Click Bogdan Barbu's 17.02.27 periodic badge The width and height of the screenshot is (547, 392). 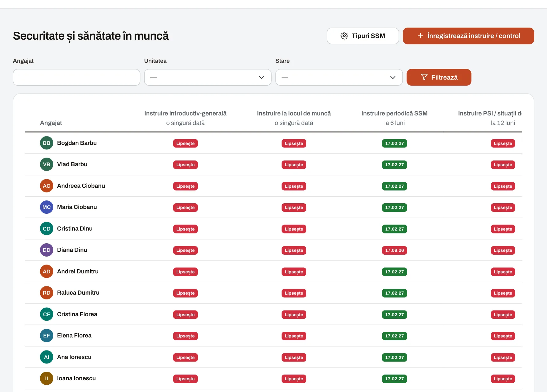[x=394, y=143]
